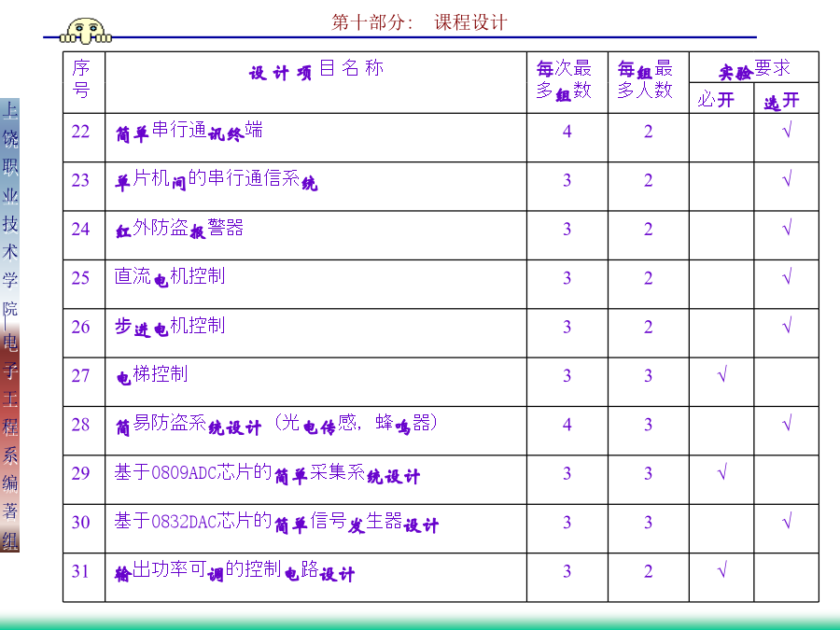840x630 pixels.
Task: Select project 单片机间的串行通信系统
Action: (217, 179)
